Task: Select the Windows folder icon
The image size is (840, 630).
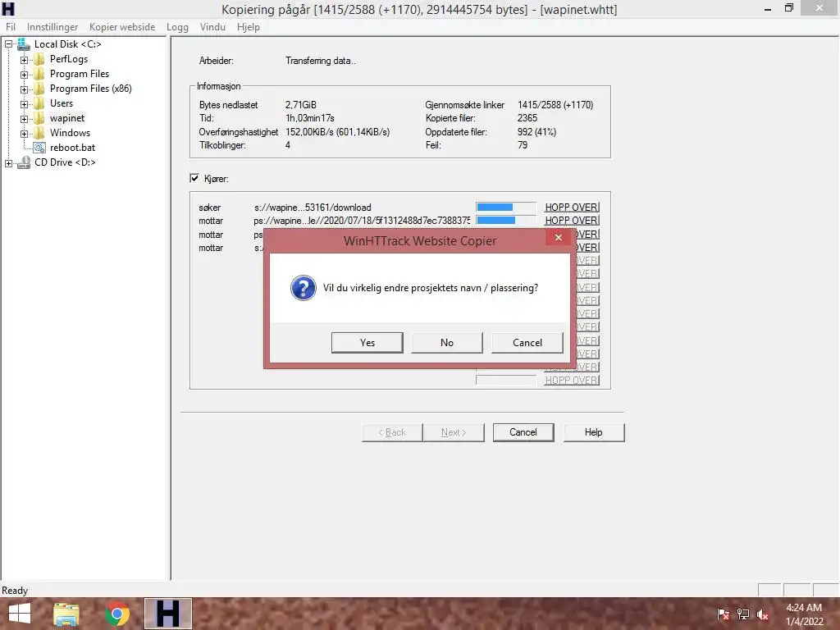Action: click(x=39, y=133)
